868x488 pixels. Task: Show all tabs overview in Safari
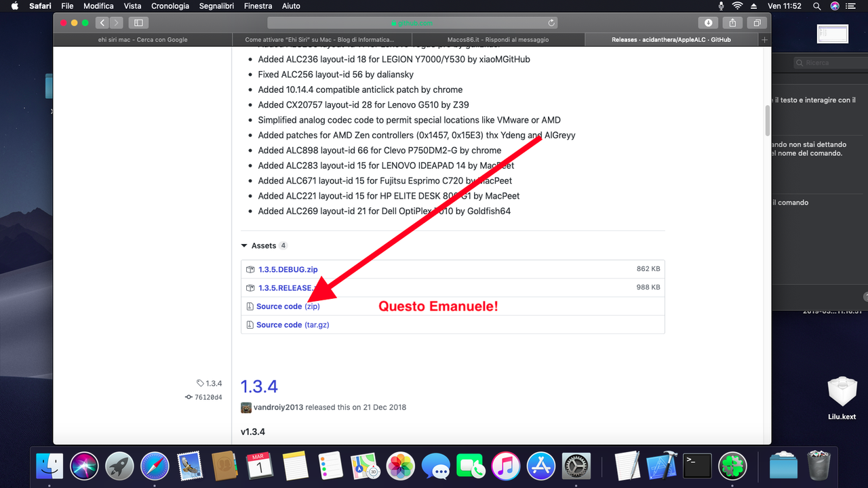tap(757, 22)
